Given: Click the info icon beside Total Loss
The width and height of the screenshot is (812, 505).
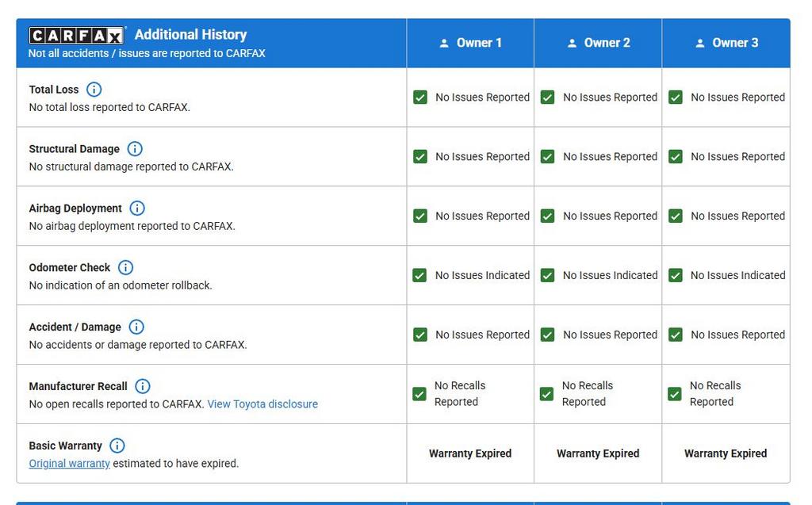Looking at the screenshot, I should tap(94, 90).
